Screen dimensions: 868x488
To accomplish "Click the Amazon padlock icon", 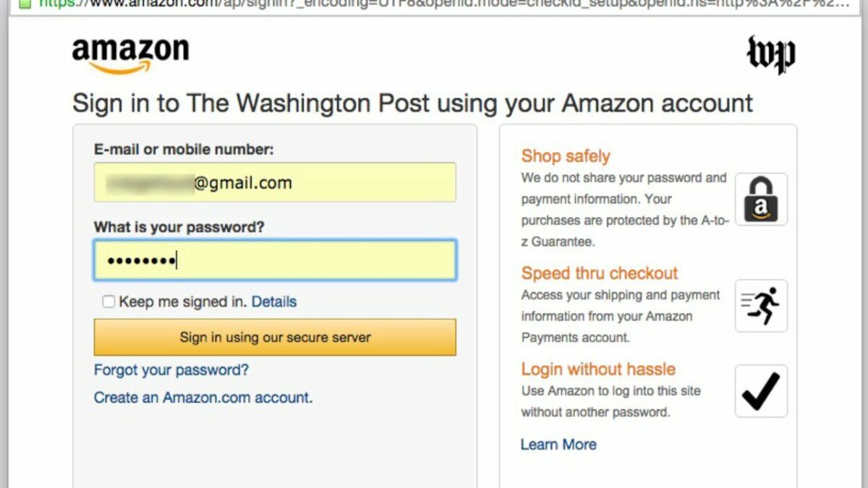I will pos(761,200).
